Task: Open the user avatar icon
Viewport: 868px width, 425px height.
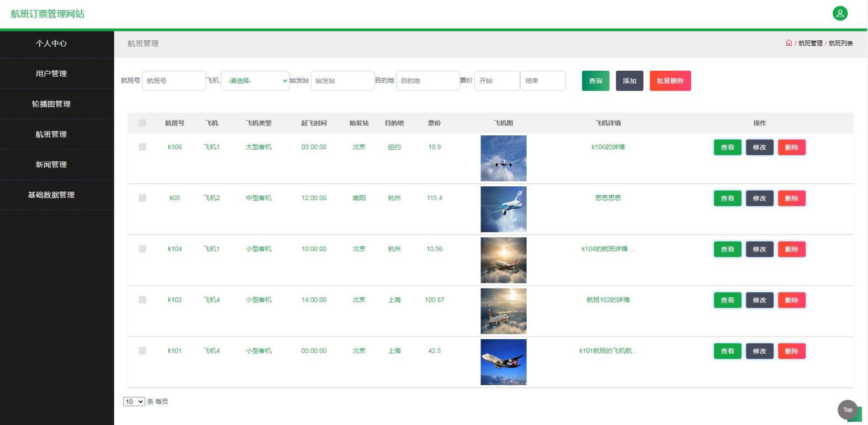Action: 840,13
